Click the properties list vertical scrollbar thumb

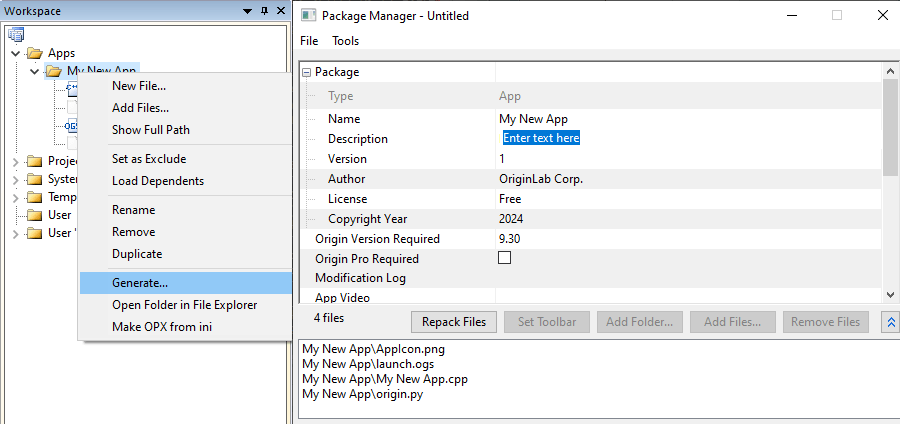890,128
